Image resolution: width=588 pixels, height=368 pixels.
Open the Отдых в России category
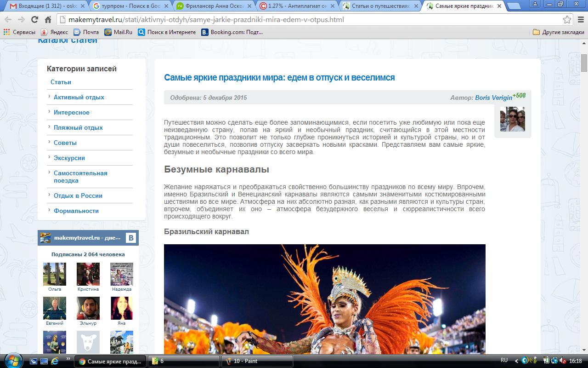tap(78, 195)
